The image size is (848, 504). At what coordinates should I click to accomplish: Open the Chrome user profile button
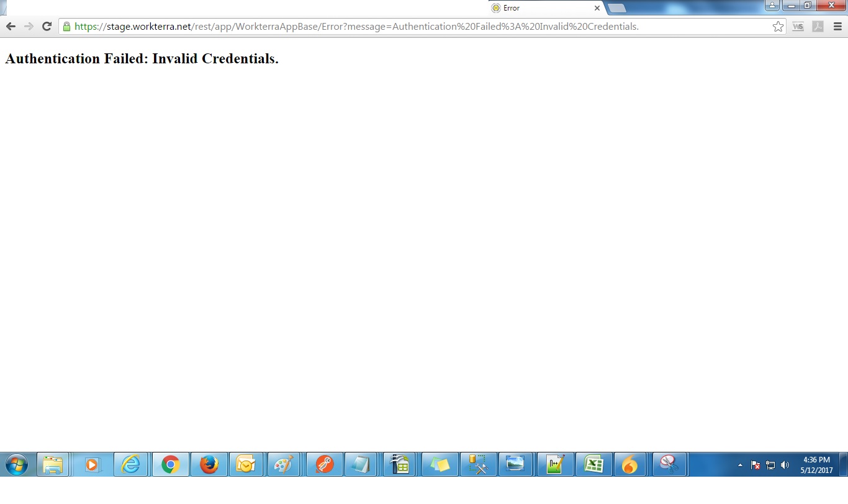point(772,6)
